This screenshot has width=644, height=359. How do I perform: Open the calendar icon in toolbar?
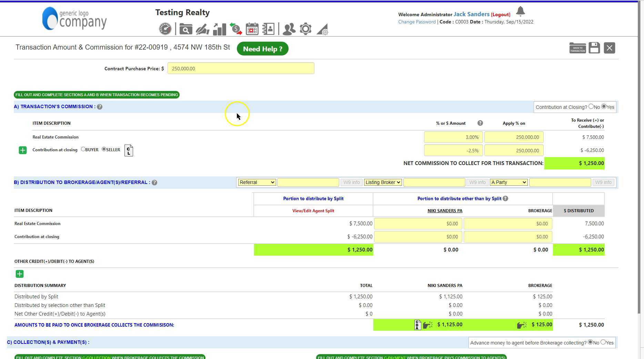pyautogui.click(x=252, y=29)
